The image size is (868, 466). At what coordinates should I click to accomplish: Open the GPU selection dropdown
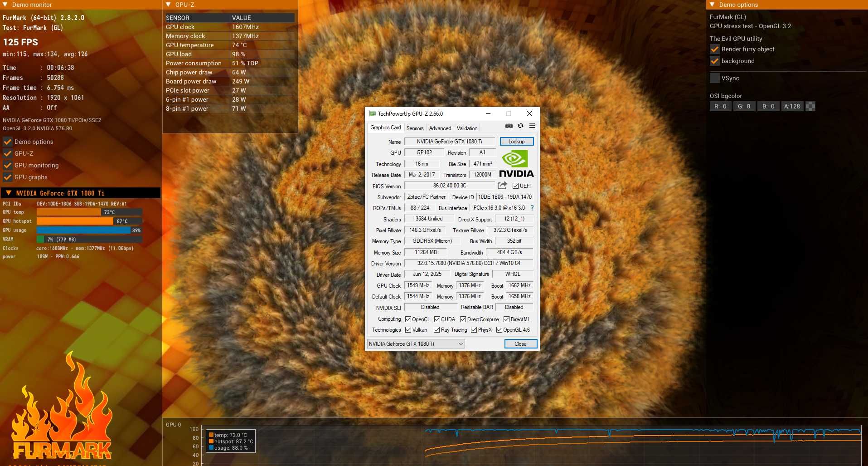[416, 344]
